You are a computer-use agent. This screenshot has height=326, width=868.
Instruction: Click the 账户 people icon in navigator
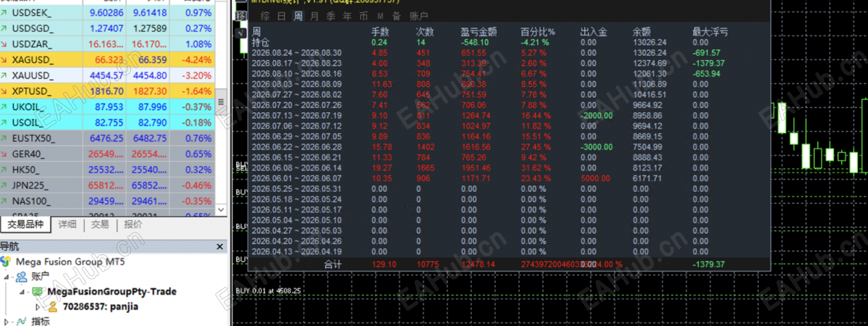click(22, 275)
